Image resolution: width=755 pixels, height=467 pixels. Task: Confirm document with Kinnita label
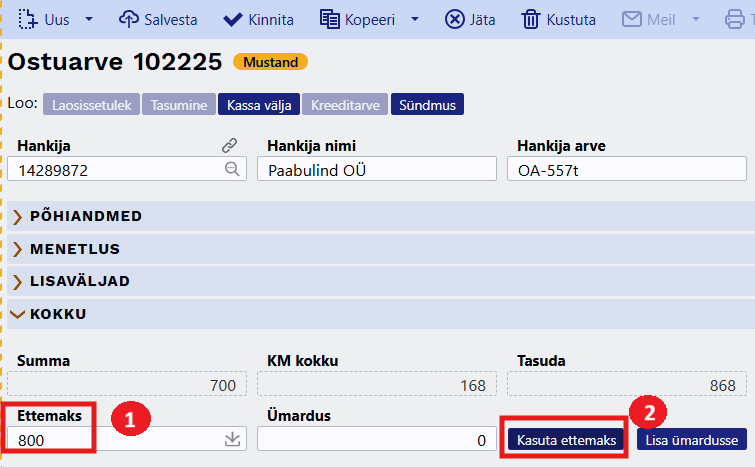point(271,20)
